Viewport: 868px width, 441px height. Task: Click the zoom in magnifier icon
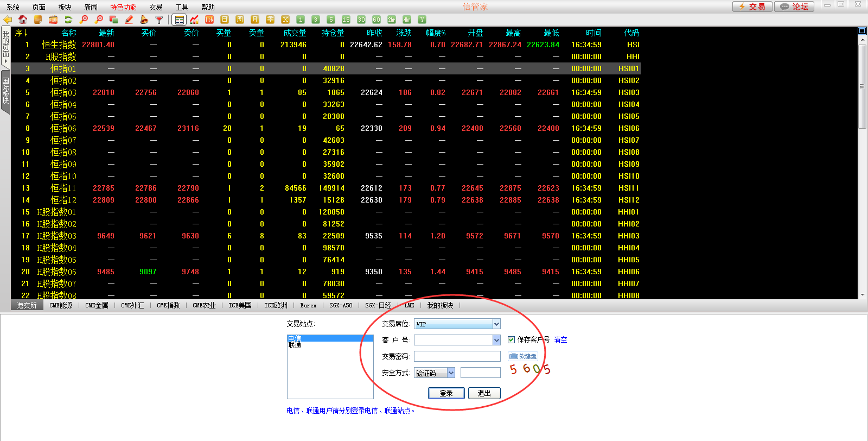coord(84,20)
